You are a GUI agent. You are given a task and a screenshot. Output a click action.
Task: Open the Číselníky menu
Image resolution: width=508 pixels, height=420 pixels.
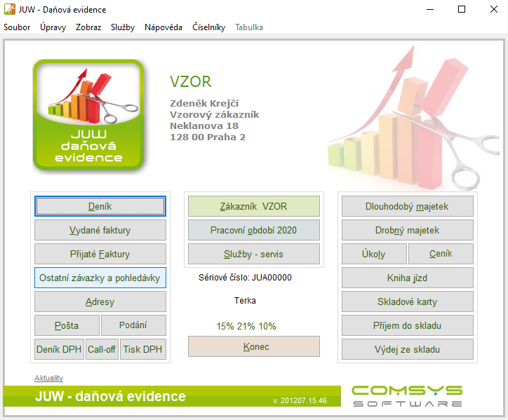point(208,27)
